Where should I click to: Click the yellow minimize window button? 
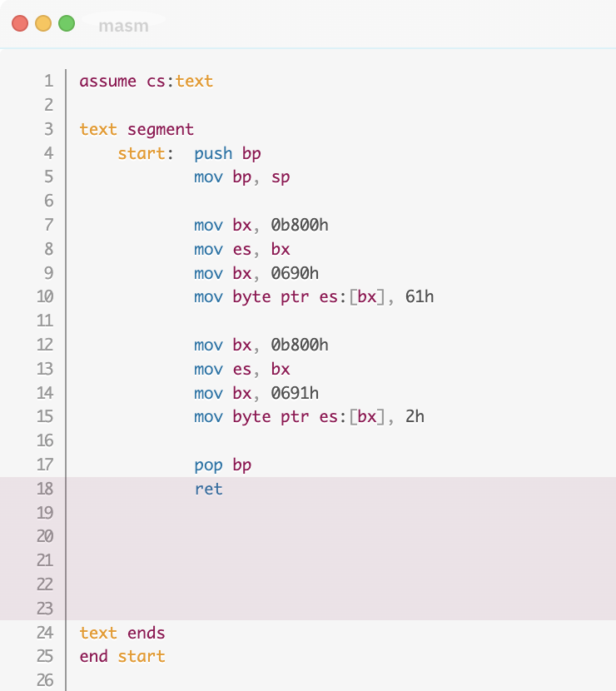click(43, 24)
